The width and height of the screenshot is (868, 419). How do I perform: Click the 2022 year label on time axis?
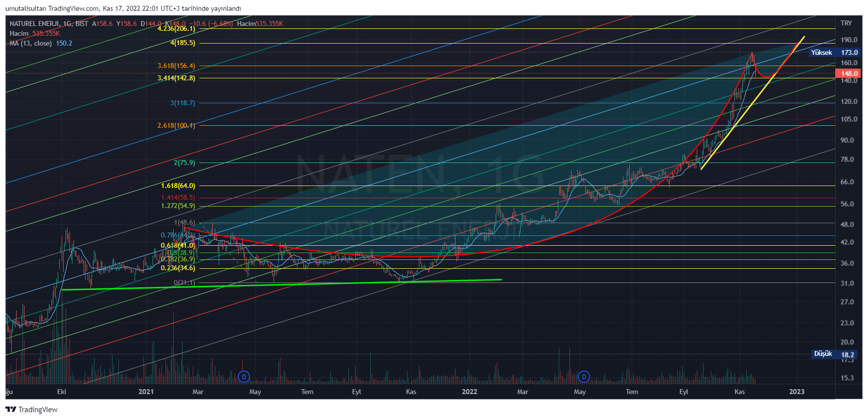coord(469,392)
